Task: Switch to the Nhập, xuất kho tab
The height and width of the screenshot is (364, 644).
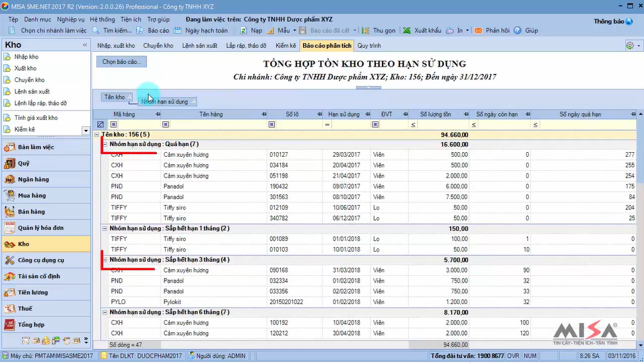Action: [117, 46]
